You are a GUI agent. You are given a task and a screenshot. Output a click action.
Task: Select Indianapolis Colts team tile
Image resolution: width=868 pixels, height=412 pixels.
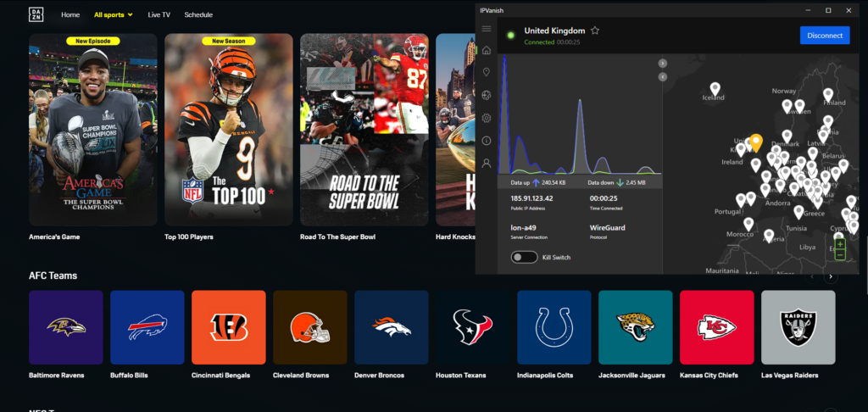pyautogui.click(x=554, y=327)
